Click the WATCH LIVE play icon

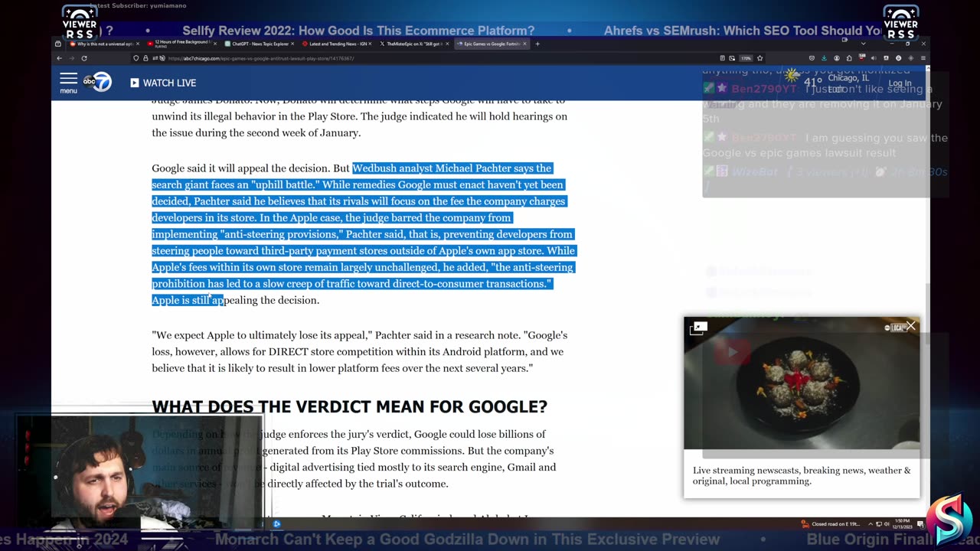[134, 83]
